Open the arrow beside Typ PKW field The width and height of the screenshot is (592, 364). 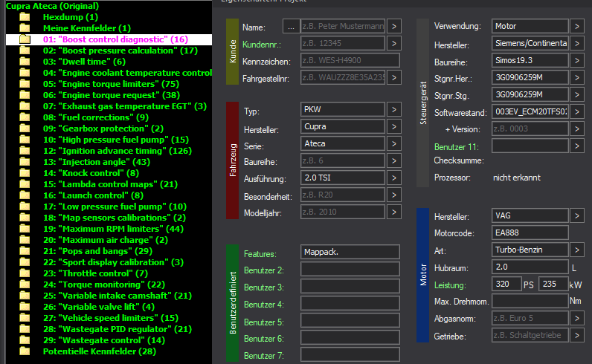(393, 109)
